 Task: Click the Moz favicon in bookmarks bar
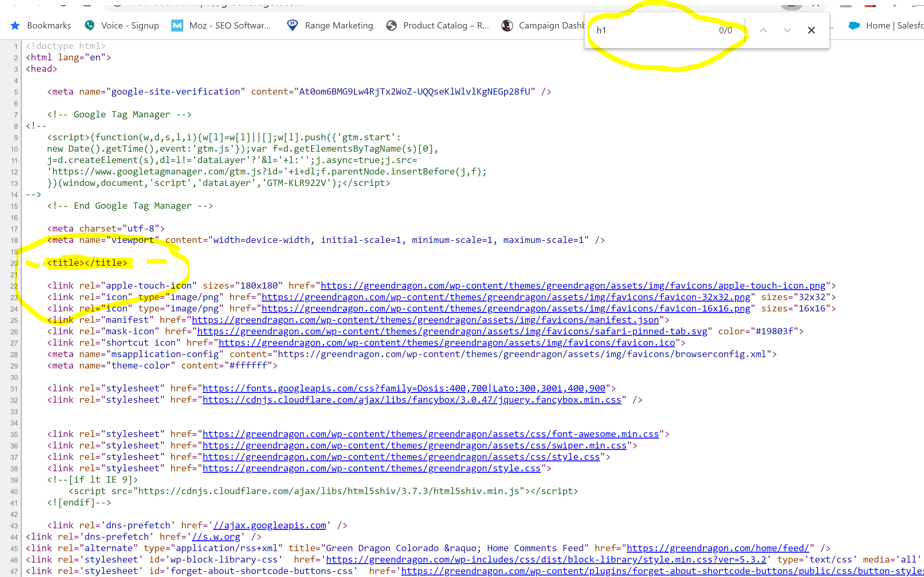pyautogui.click(x=177, y=26)
